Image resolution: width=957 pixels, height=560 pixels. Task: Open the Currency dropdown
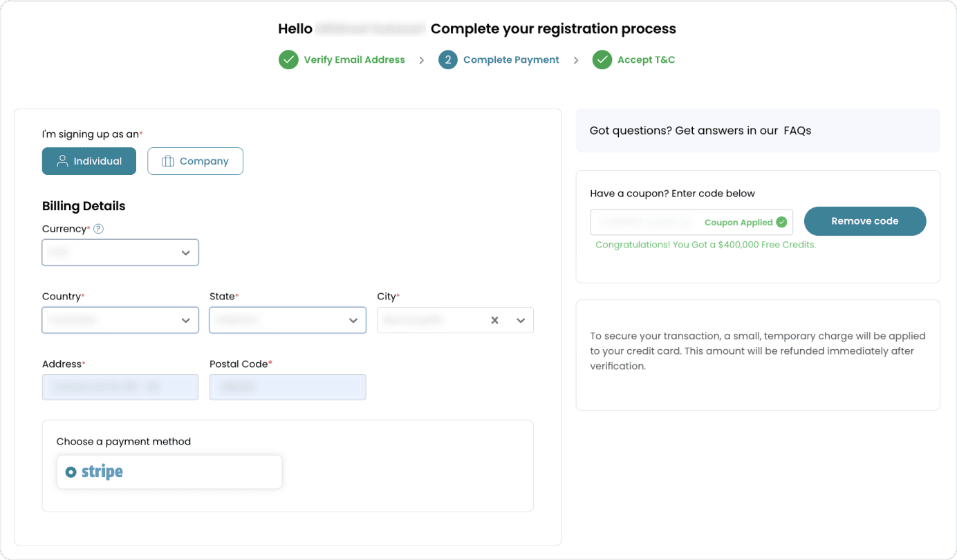click(x=120, y=252)
